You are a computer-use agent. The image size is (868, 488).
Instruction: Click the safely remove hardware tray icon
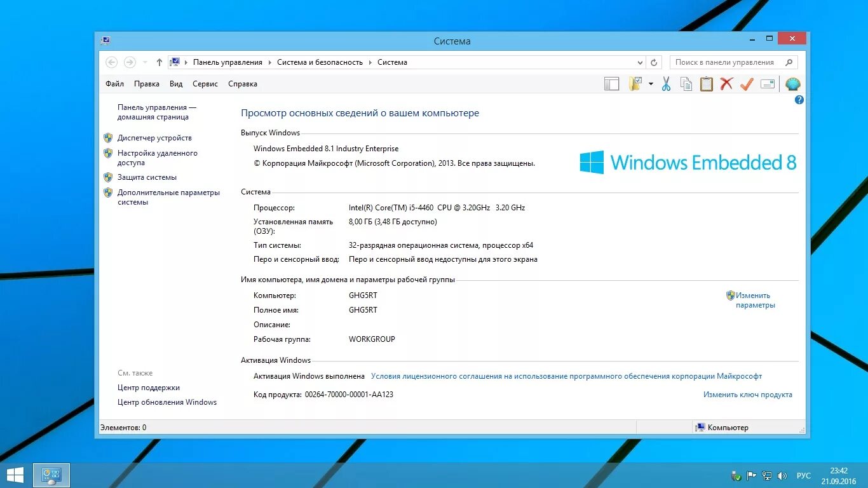click(736, 475)
